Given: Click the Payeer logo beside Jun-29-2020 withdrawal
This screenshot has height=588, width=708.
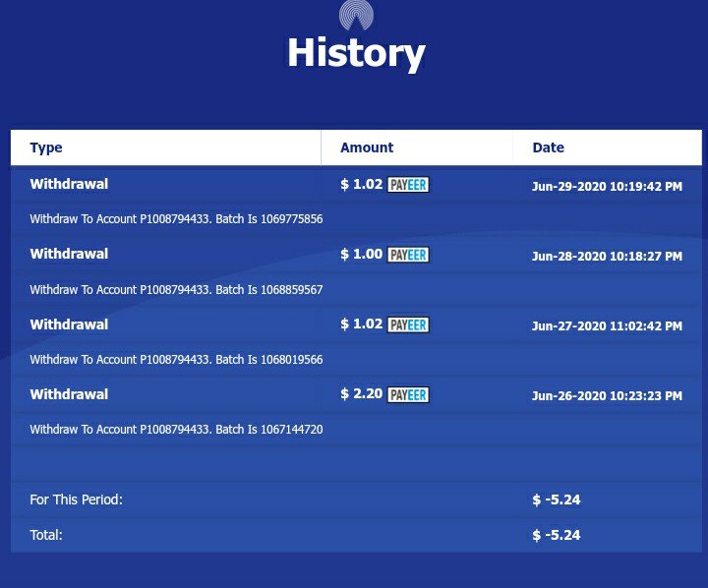Looking at the screenshot, I should pos(408,185).
